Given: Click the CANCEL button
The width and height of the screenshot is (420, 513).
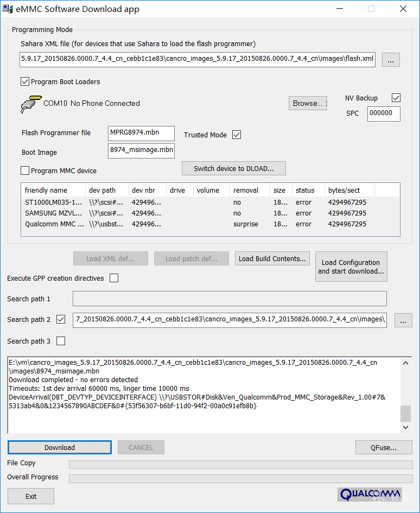Looking at the screenshot, I should [141, 447].
